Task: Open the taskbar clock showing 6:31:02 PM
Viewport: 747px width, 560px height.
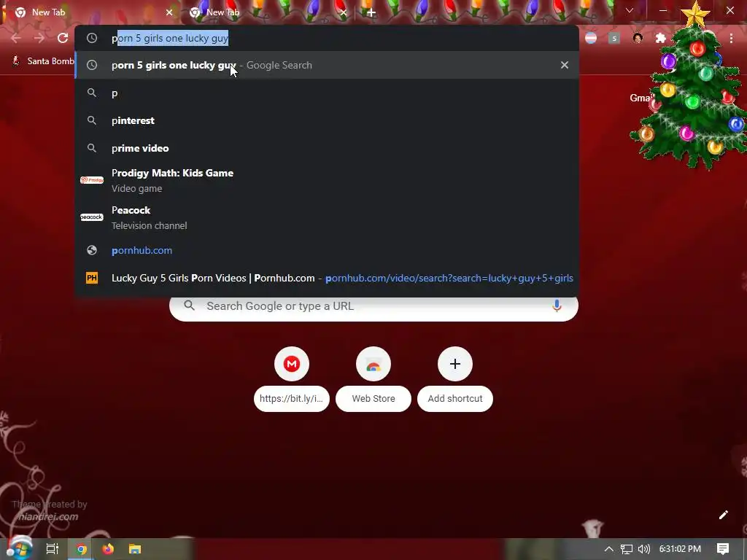Action: 680,549
